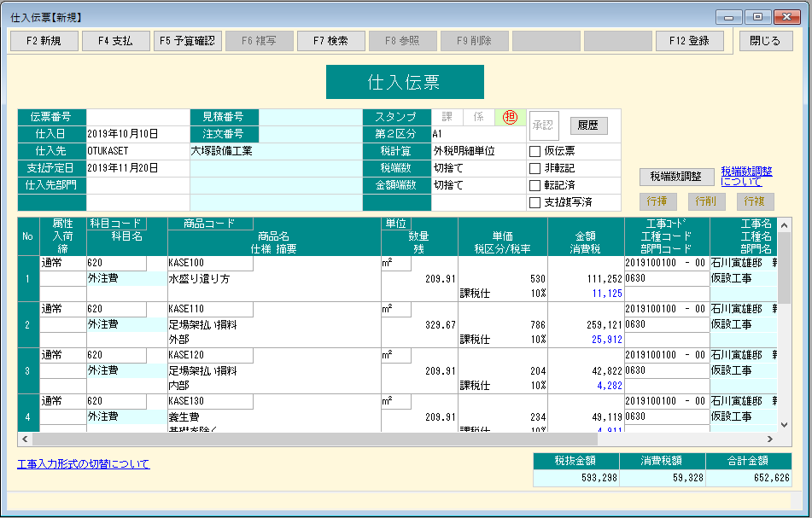The image size is (812, 518).
Task: Click the horizontal scrollbar thumb
Action: [x=315, y=439]
